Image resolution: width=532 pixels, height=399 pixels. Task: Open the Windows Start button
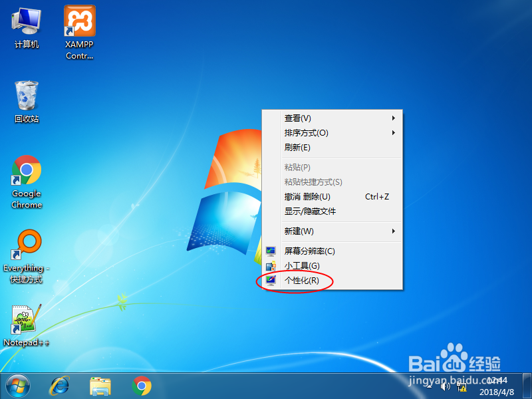[x=18, y=386]
